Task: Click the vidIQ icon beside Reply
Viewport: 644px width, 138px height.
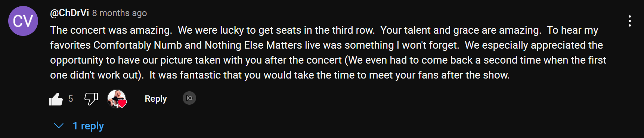Action: tap(189, 98)
